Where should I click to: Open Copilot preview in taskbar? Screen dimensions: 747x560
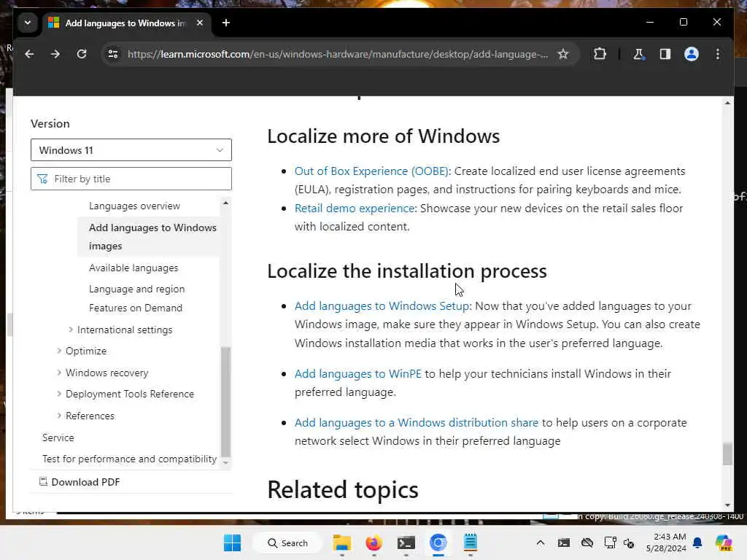tap(724, 542)
